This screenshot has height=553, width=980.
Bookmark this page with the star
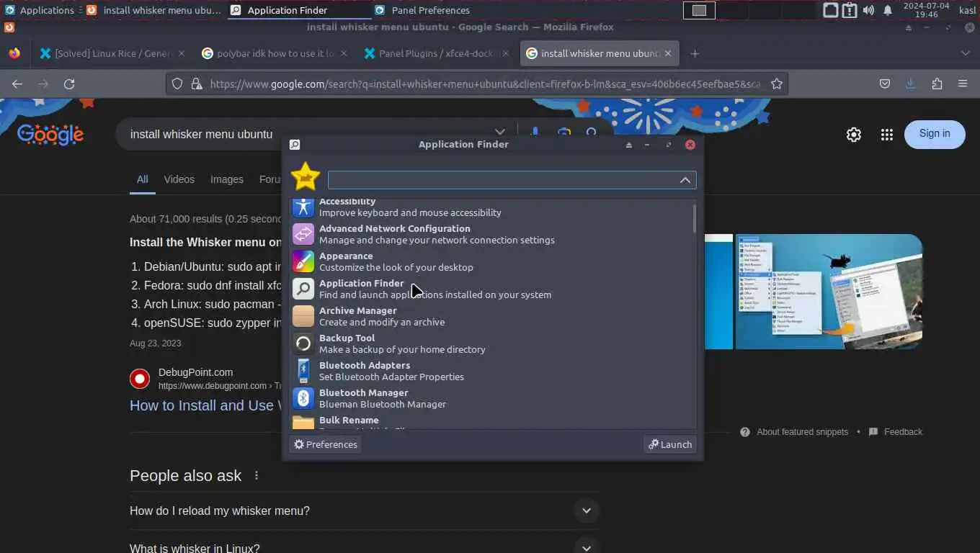click(x=777, y=84)
